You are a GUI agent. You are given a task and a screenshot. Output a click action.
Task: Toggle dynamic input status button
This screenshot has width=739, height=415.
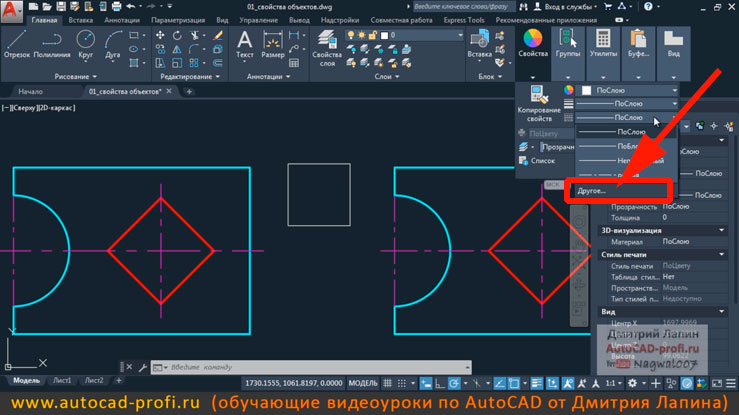tap(426, 383)
